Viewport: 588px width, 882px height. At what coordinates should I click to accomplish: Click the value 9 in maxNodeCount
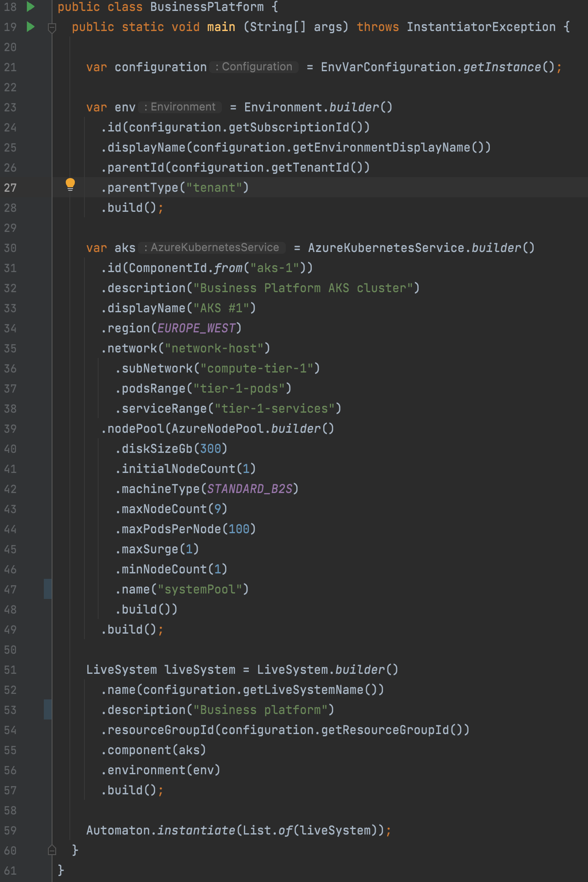coord(218,509)
